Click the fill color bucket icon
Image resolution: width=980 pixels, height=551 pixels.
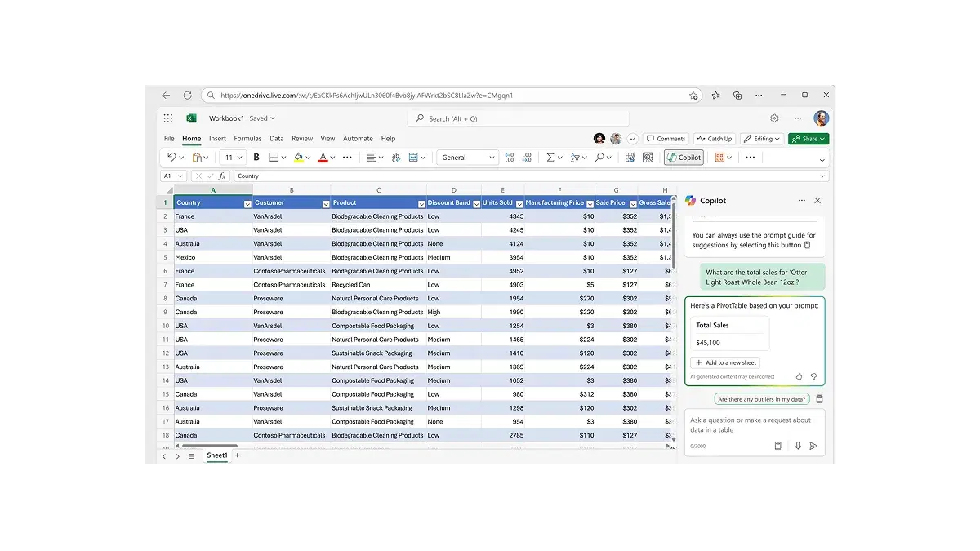(x=299, y=158)
